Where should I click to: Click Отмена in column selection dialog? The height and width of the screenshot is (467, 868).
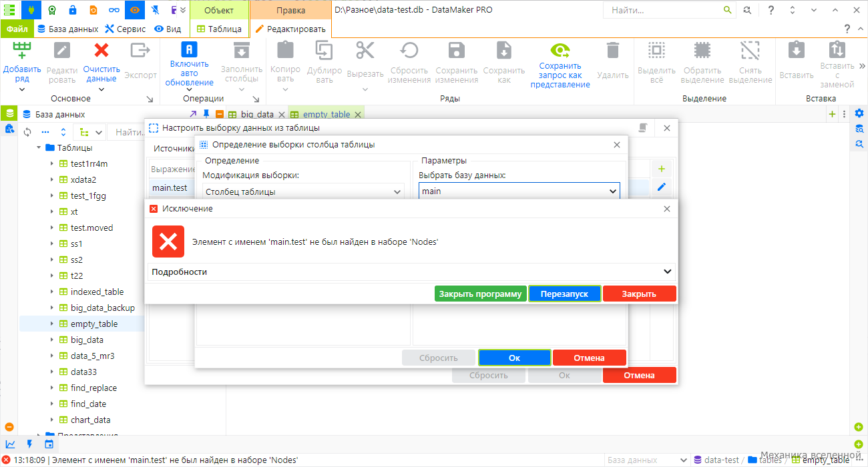(x=590, y=358)
